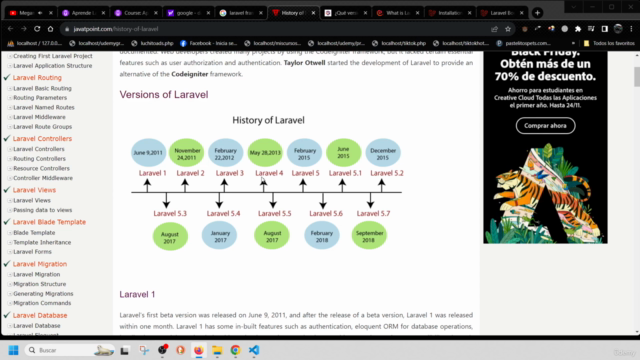Open Passing data to views lesson
The height and width of the screenshot is (360, 640).
point(42,210)
